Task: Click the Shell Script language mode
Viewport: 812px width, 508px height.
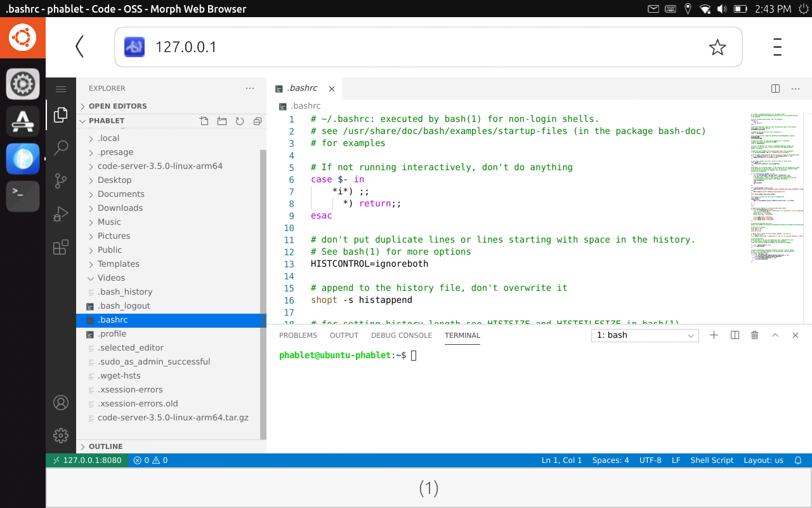Action: 712,460
